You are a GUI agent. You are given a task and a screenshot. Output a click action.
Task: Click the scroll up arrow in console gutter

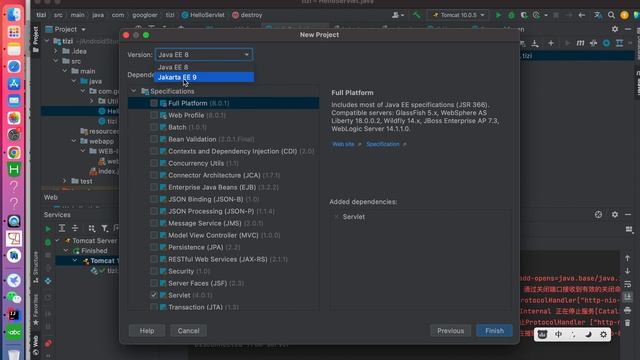tap(628, 258)
